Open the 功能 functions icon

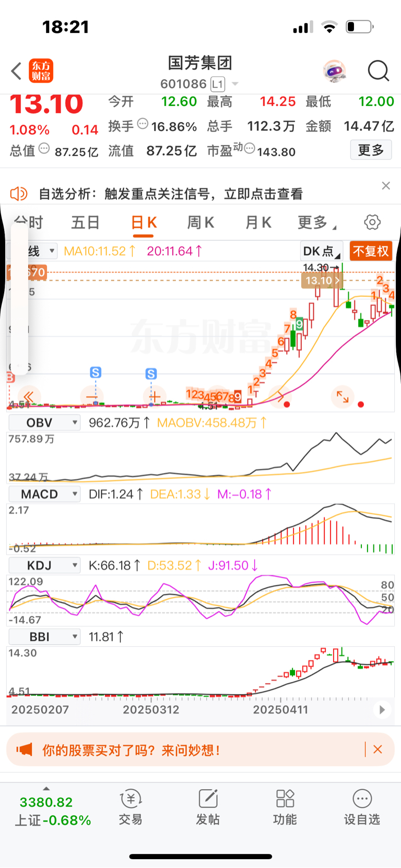[x=285, y=807]
